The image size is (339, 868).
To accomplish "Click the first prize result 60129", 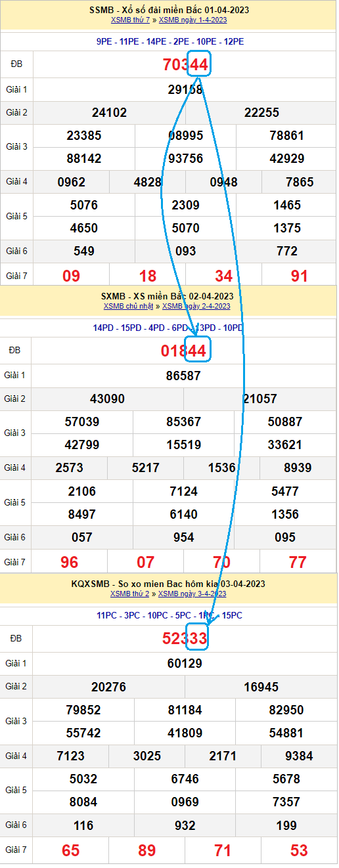I will [185, 664].
